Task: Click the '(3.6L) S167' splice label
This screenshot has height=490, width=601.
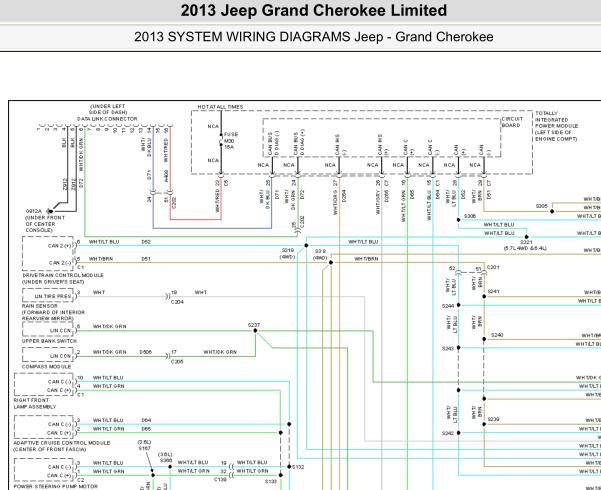Action: pyautogui.click(x=145, y=445)
